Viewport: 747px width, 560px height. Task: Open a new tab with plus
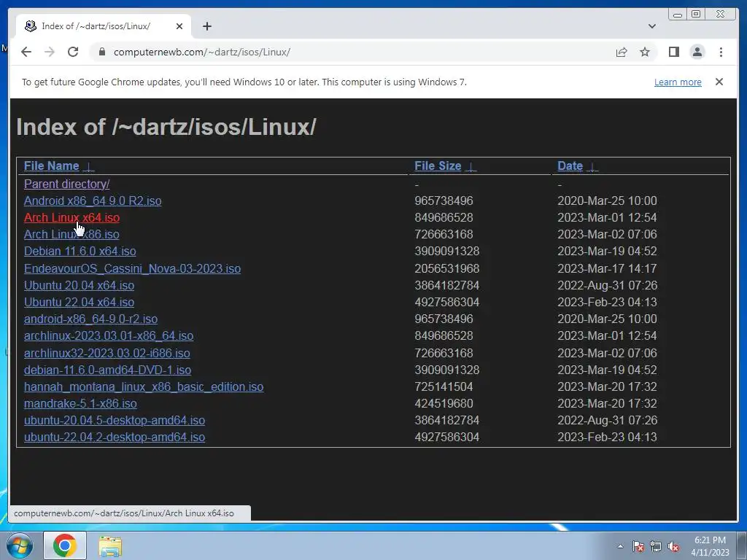click(x=206, y=26)
